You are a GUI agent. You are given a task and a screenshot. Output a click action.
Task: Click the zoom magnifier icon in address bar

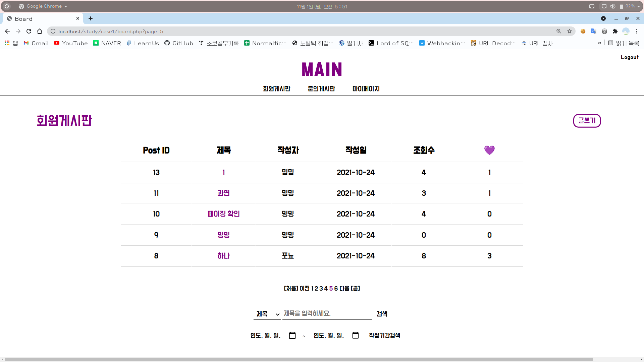click(559, 31)
